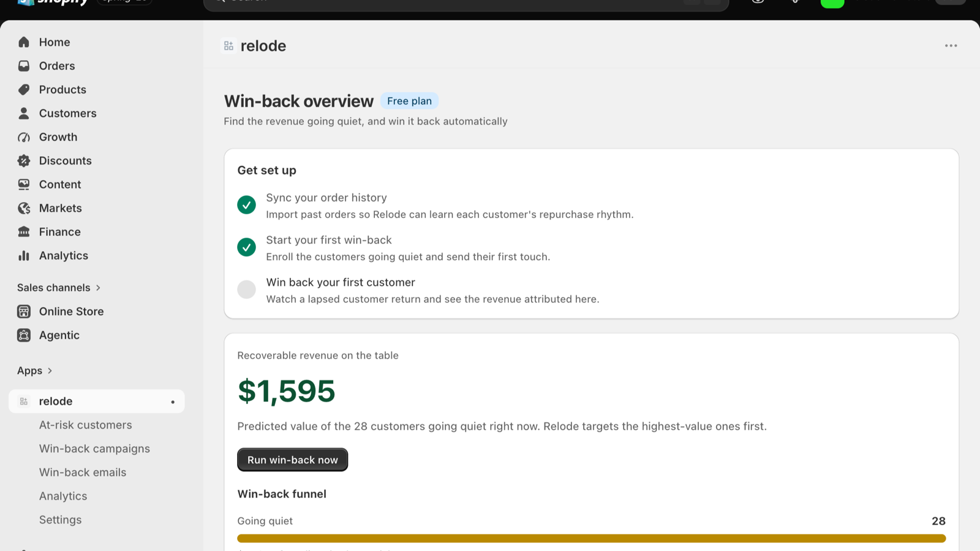Open the Growth gauge icon
980x551 pixels.
(x=24, y=137)
